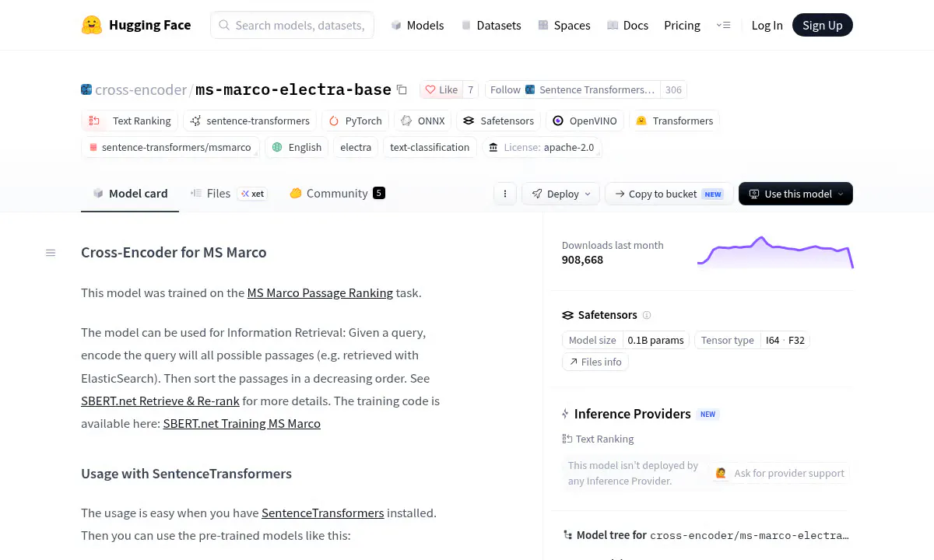934x560 pixels.
Task: Select the English language tag
Action: coord(297,147)
